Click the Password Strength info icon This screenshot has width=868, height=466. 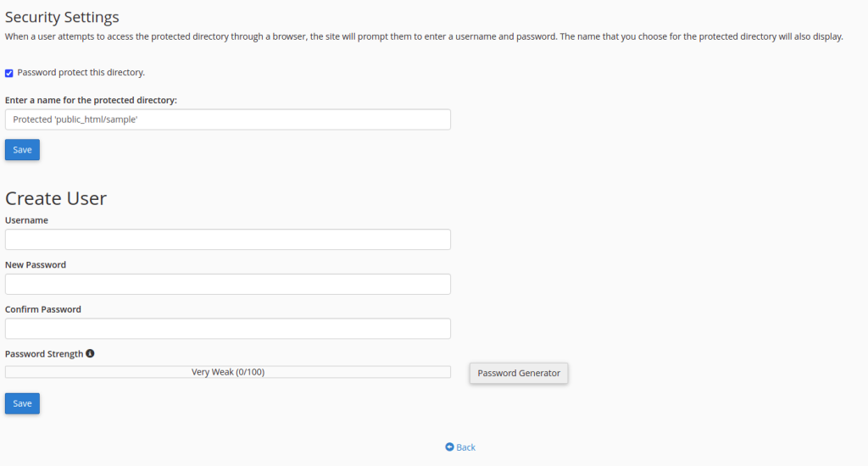tap(91, 353)
